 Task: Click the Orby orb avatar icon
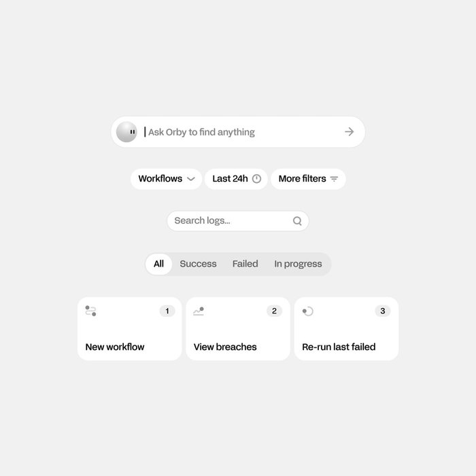[x=126, y=132]
